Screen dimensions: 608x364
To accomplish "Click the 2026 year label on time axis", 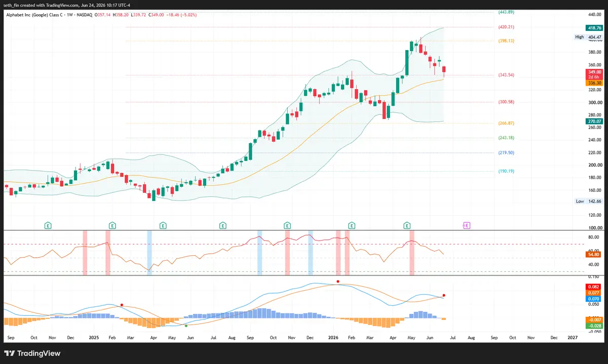I will coord(333,337).
